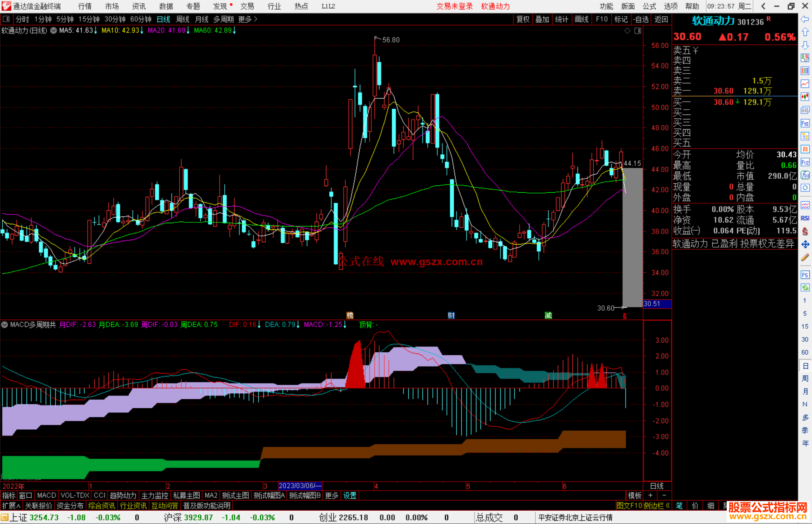The width and height of the screenshot is (812, 524).
Task: Switch sidebar period to 周
Action: click(805, 379)
